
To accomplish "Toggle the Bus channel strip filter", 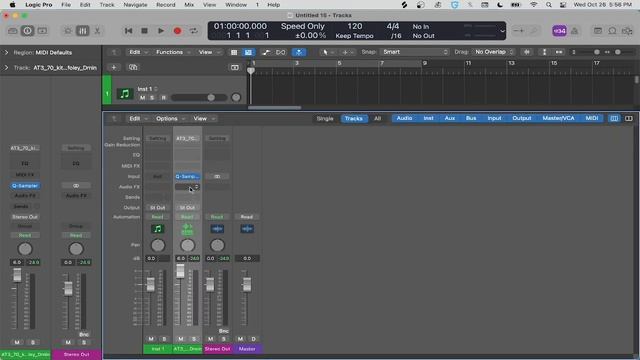I will click(471, 118).
